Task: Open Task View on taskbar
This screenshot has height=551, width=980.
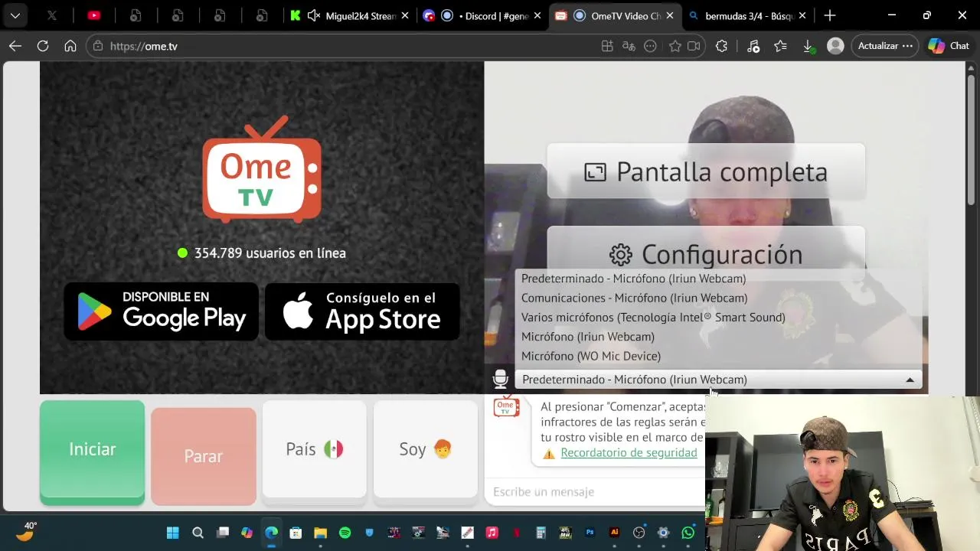Action: coord(223,533)
